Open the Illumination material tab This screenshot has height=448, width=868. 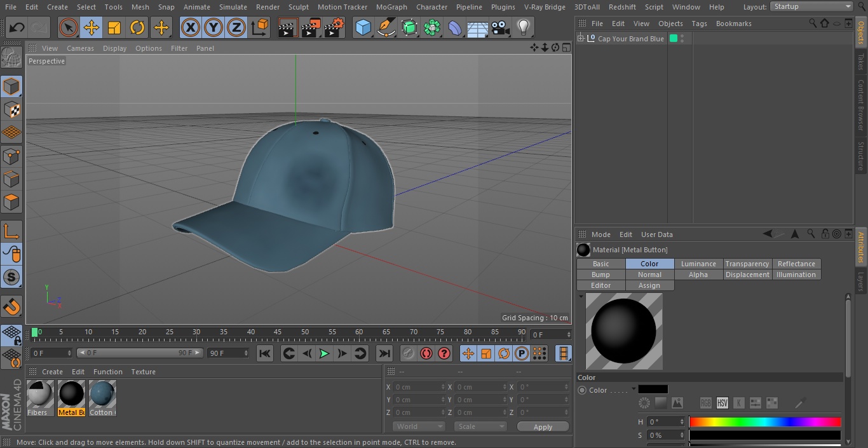click(796, 275)
